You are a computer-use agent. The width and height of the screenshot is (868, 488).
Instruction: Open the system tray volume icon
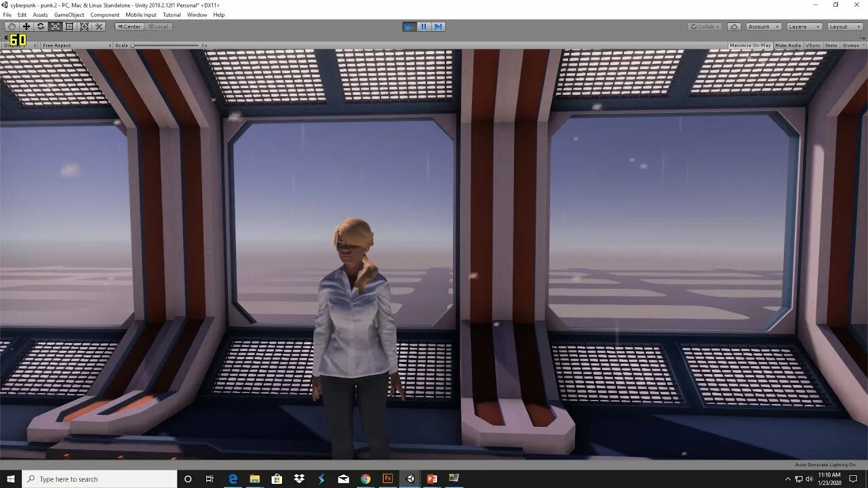click(809, 479)
